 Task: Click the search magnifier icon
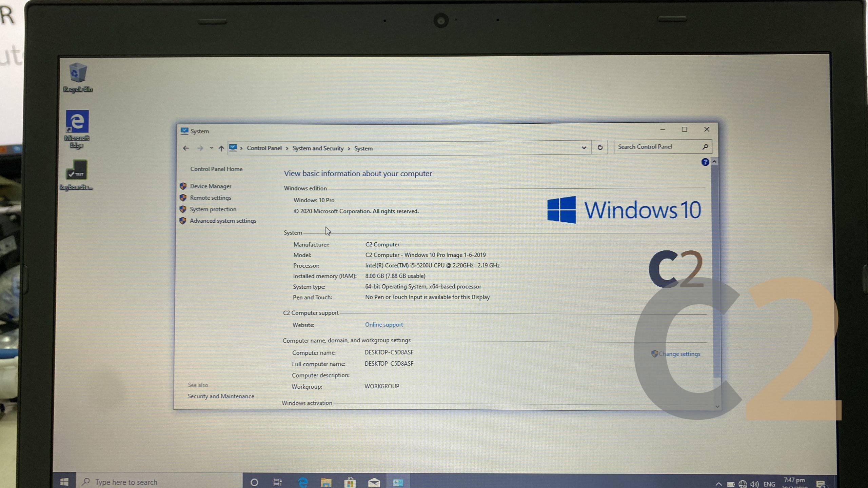[x=705, y=147]
